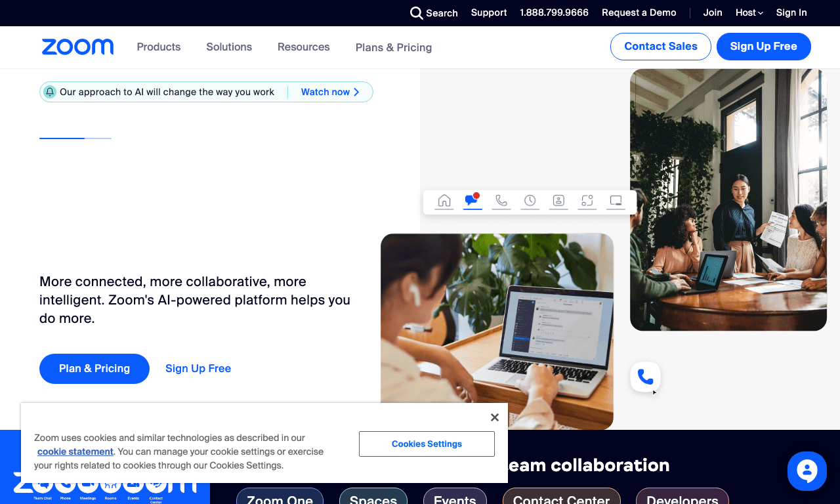Expand the Host dropdown
The width and height of the screenshot is (840, 504).
click(x=749, y=12)
